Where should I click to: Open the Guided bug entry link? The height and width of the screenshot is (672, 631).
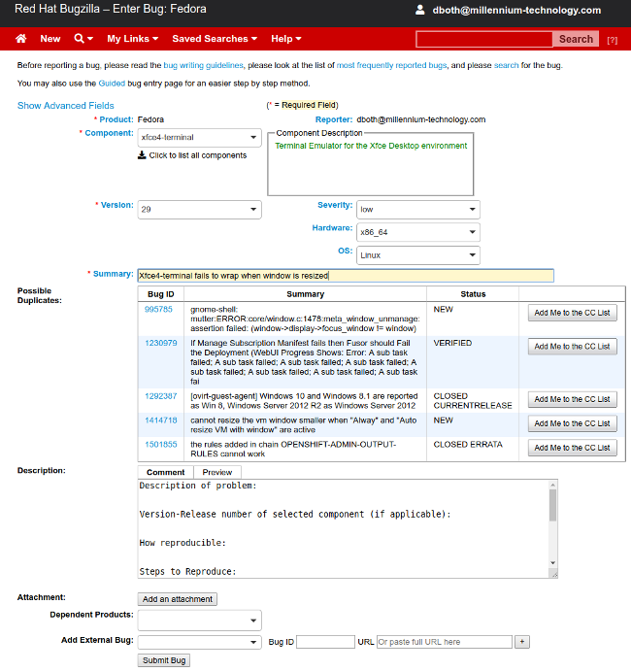(112, 84)
